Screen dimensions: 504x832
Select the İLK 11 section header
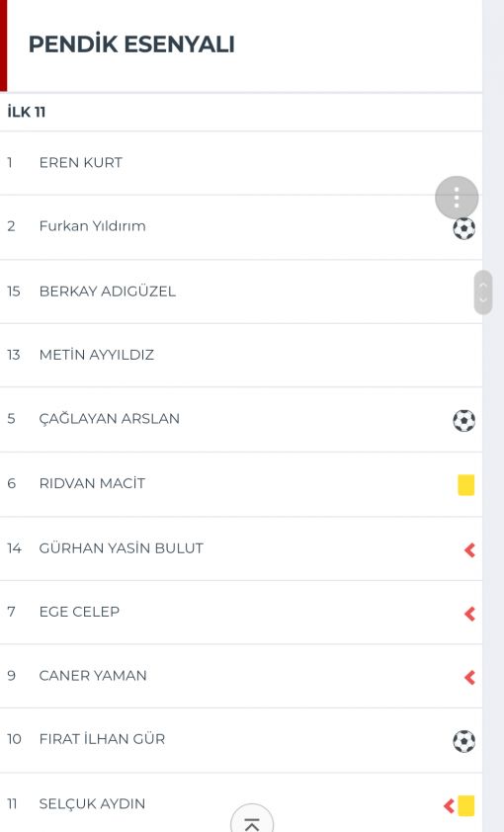click(27, 112)
